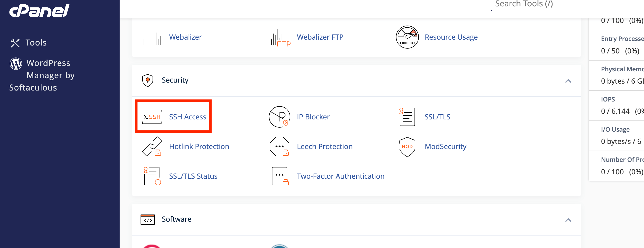The width and height of the screenshot is (644, 248).
Task: Click the Leech Protection icon
Action: [280, 146]
